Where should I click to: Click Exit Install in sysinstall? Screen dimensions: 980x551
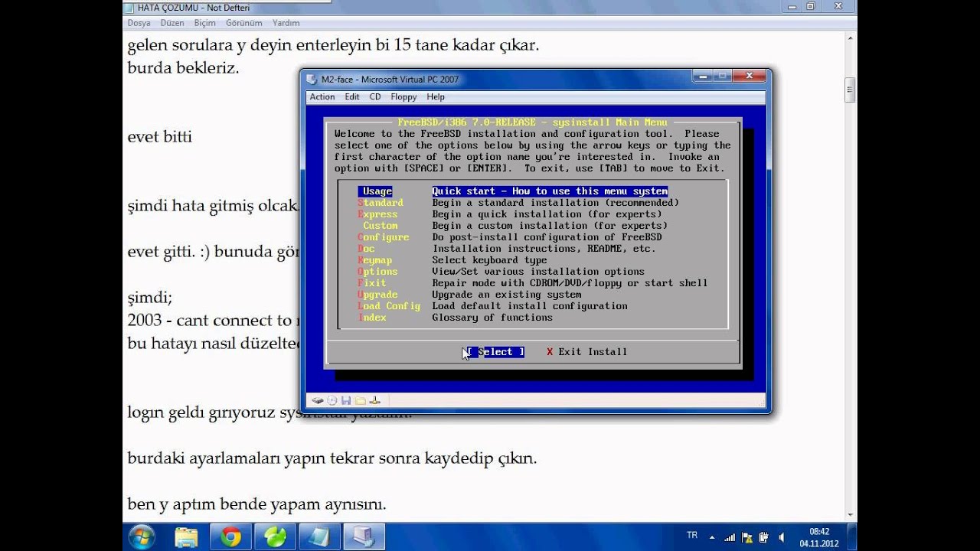(587, 352)
